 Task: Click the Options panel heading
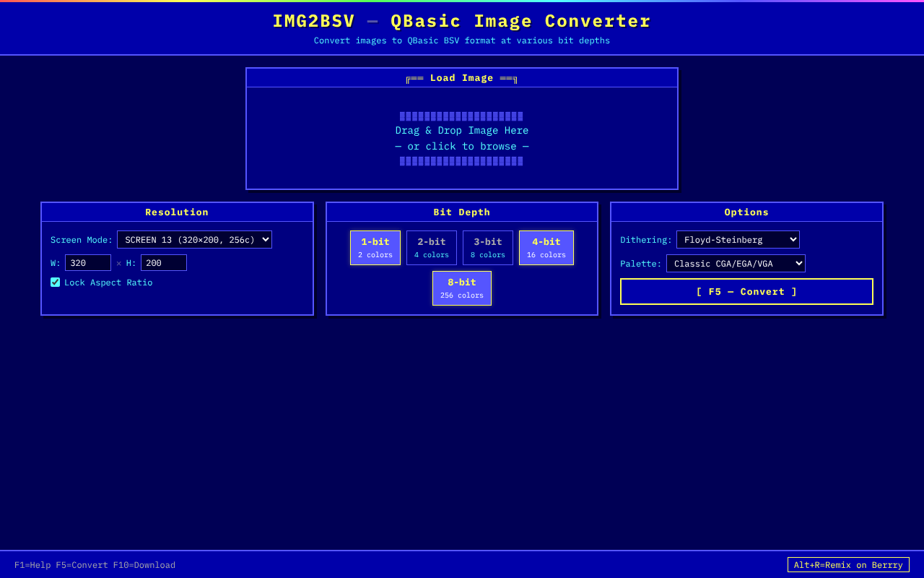pyautogui.click(x=746, y=212)
